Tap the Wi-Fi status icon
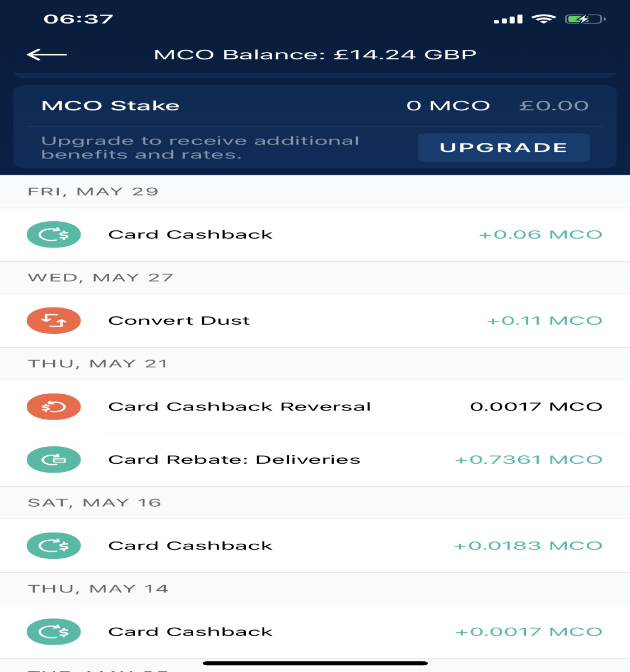Image resolution: width=630 pixels, height=672 pixels. pyautogui.click(x=543, y=19)
